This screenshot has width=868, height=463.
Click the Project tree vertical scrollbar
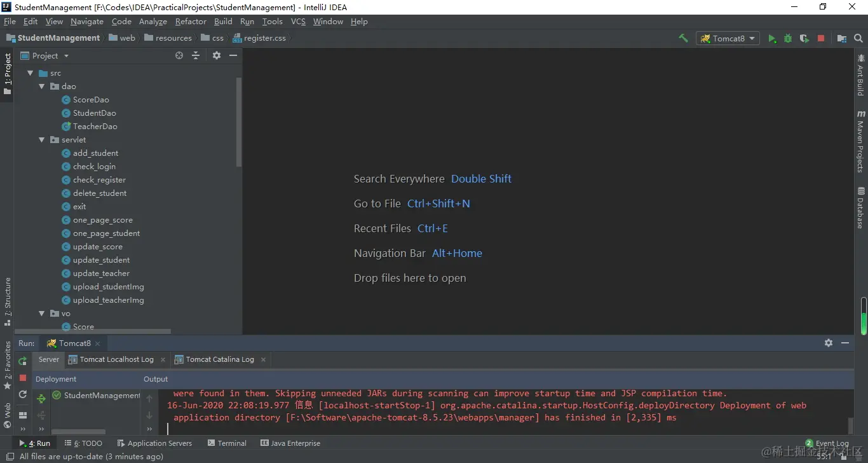coord(239,121)
